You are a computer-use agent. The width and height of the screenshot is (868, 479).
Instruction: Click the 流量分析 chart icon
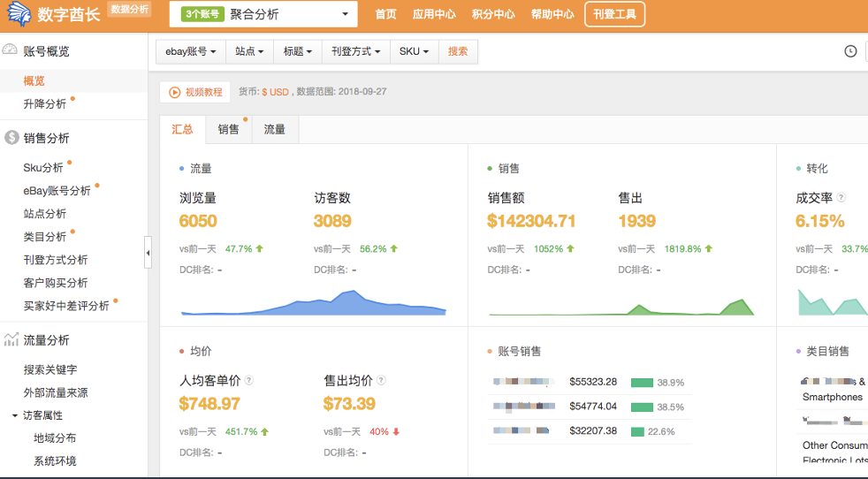pyautogui.click(x=11, y=339)
